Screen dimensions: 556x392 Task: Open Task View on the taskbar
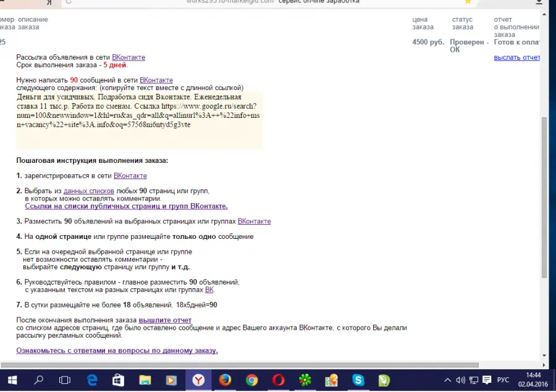(x=64, y=380)
